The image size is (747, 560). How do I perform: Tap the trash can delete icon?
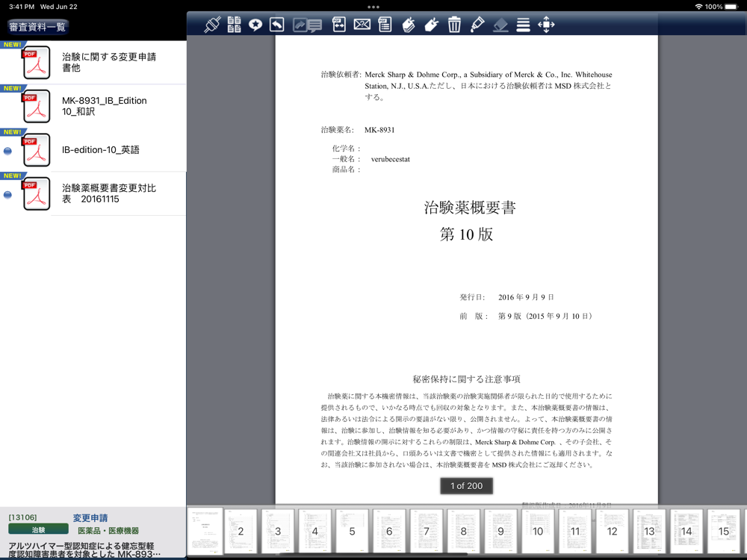(x=454, y=25)
